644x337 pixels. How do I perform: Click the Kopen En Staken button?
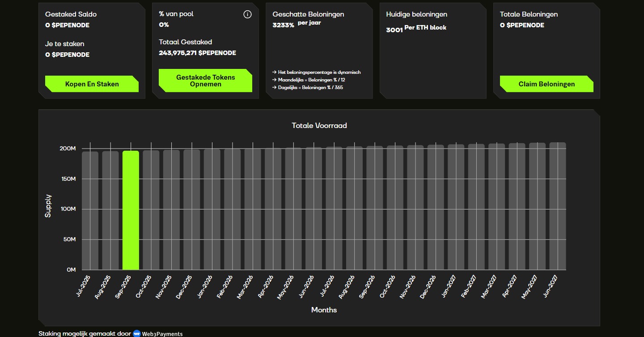[x=92, y=84]
